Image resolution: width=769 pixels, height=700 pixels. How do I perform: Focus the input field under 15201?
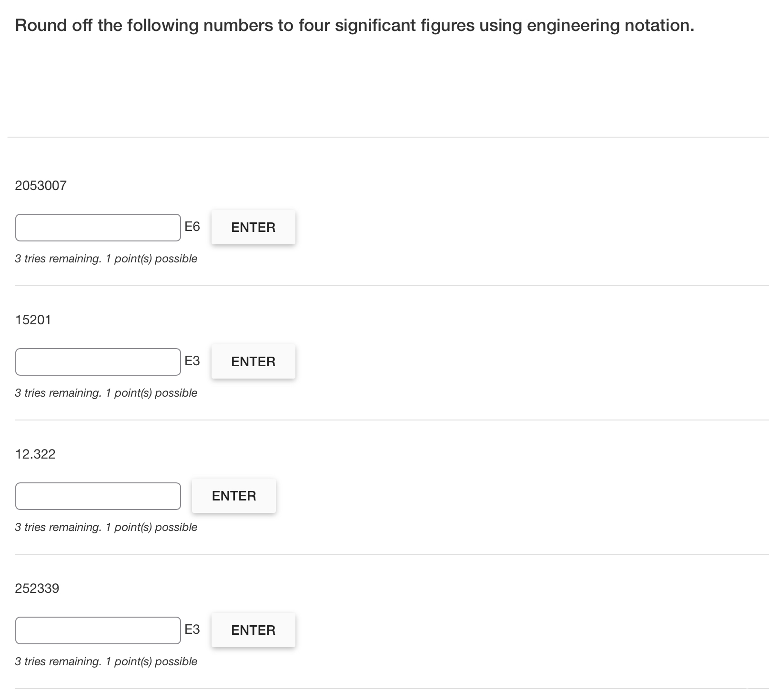pyautogui.click(x=98, y=362)
